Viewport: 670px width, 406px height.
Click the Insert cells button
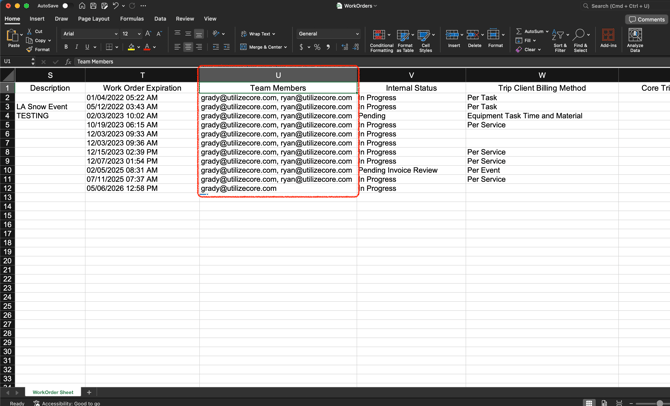click(454, 38)
